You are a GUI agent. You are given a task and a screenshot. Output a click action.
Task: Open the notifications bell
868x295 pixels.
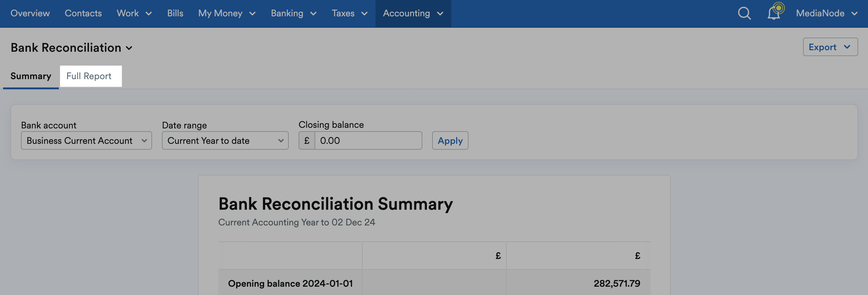pos(774,13)
